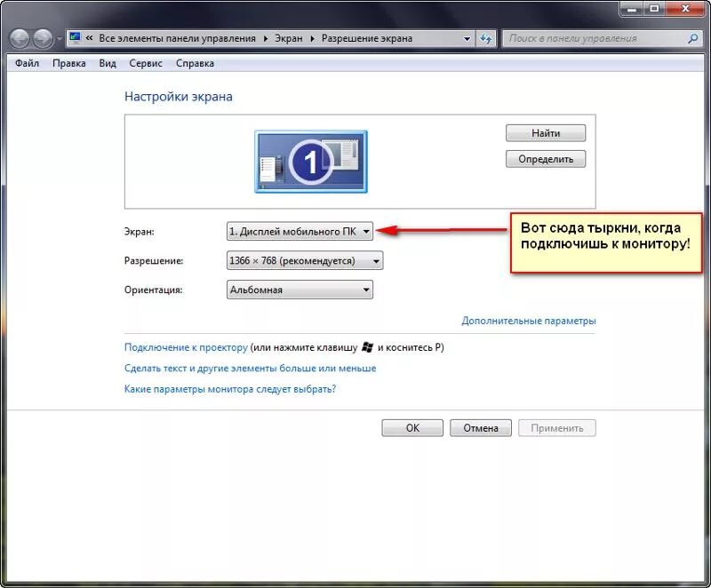Image resolution: width=711 pixels, height=588 pixels.
Task: Click the control panel icon in address bar
Action: pos(76,38)
